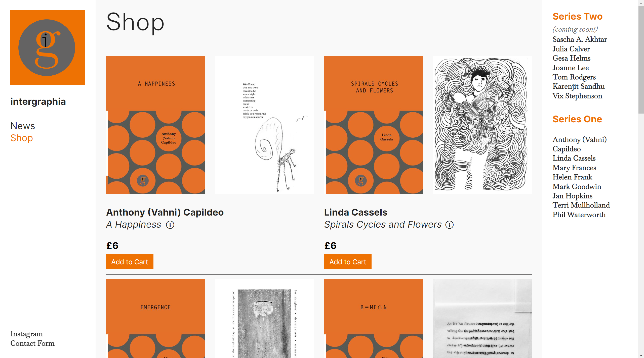Select Helen Frank in Series One

(572, 177)
